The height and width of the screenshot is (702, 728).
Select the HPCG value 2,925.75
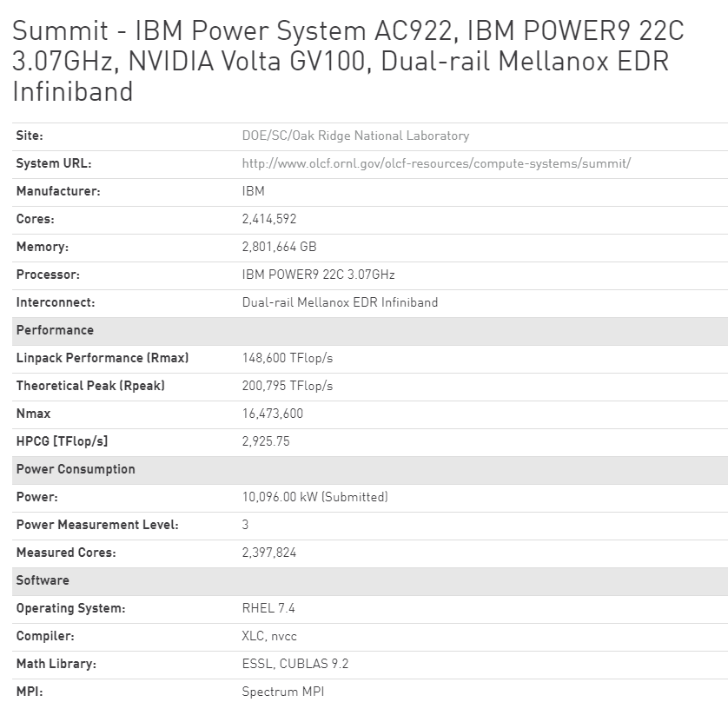pos(268,441)
